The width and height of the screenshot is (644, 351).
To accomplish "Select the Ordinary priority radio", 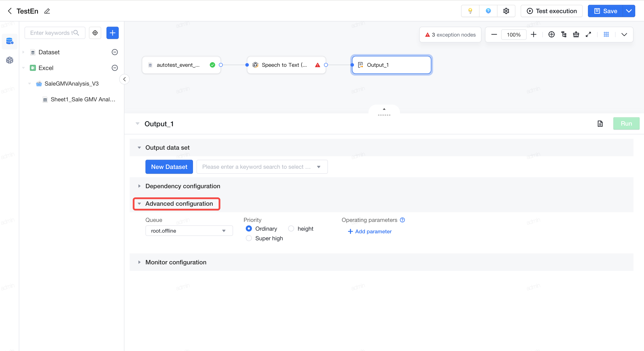I will click(248, 229).
